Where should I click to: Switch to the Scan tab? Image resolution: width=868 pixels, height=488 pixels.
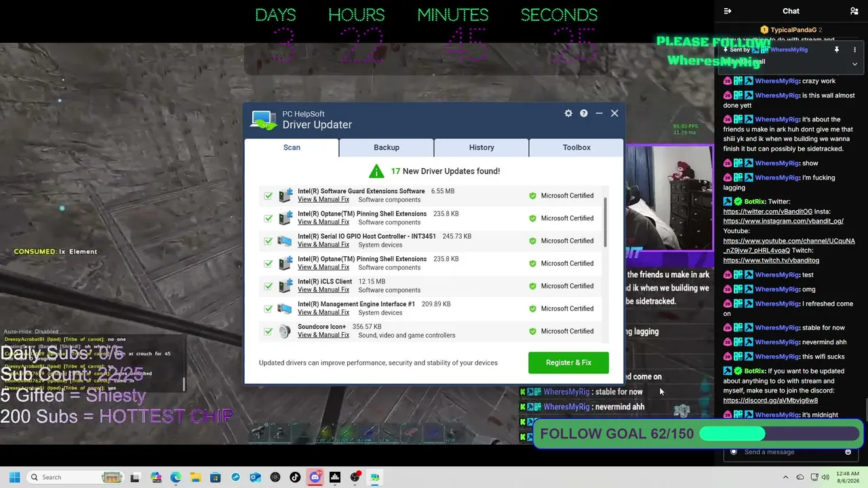292,147
